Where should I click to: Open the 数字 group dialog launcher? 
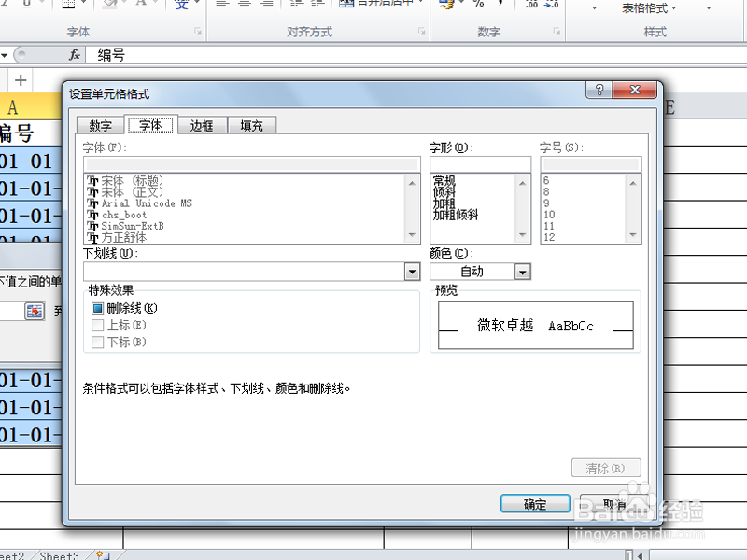557,32
